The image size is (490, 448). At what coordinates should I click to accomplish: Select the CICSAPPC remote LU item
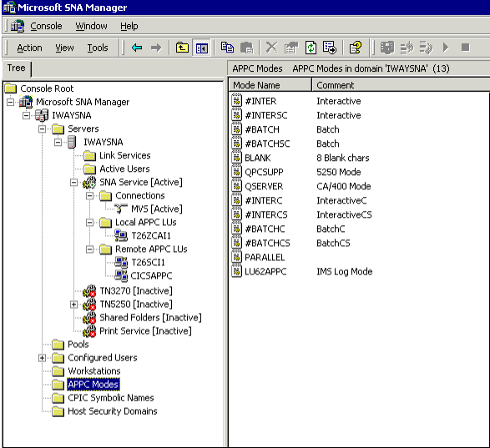coord(151,275)
